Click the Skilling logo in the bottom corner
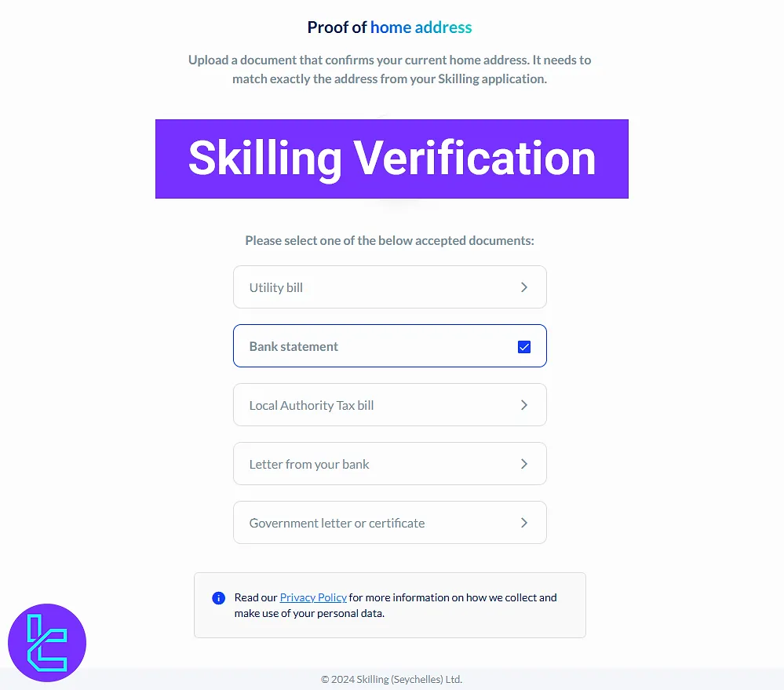 coord(47,642)
